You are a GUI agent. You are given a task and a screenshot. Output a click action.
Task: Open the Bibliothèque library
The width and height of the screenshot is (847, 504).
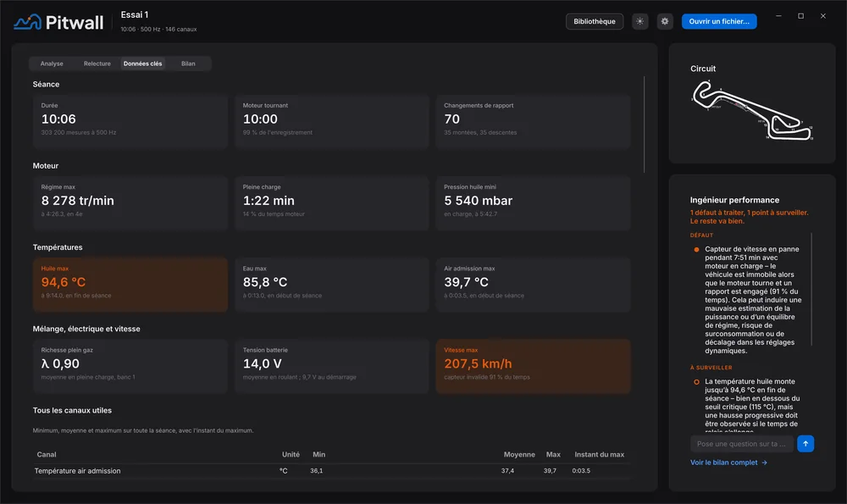595,22
